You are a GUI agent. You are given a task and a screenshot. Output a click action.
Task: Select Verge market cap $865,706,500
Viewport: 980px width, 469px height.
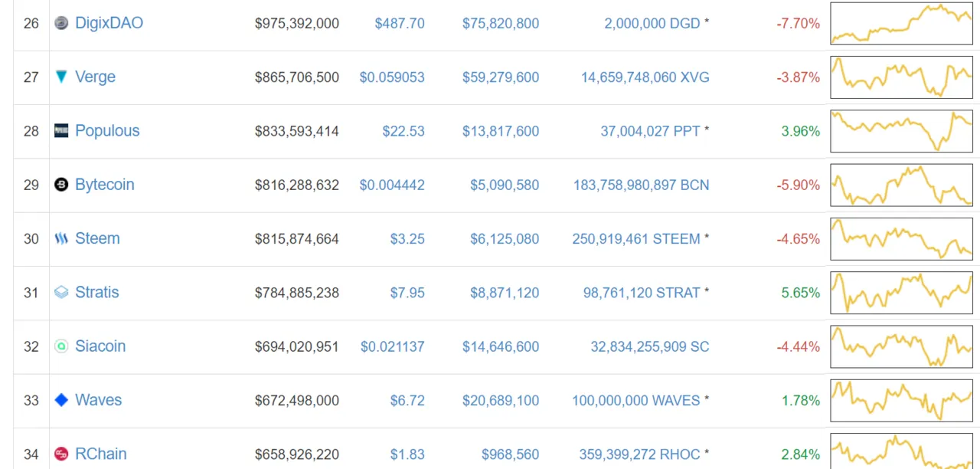pyautogui.click(x=297, y=77)
